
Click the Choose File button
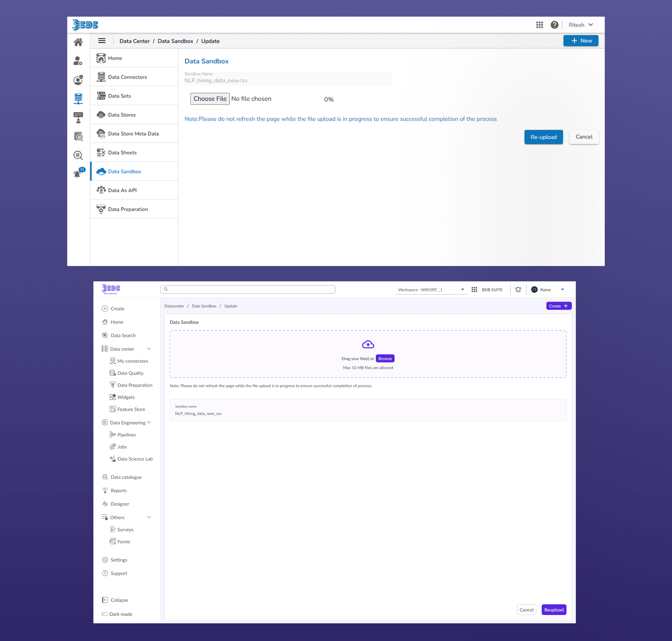click(210, 99)
